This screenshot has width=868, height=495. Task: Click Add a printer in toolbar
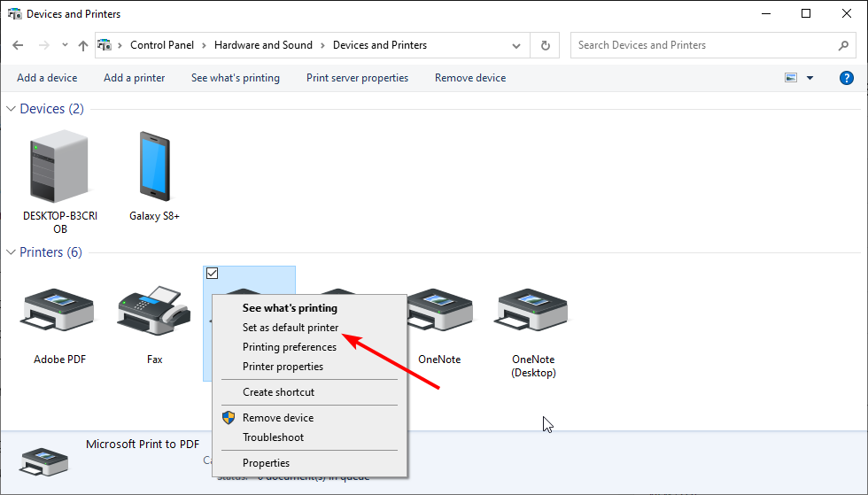click(134, 78)
